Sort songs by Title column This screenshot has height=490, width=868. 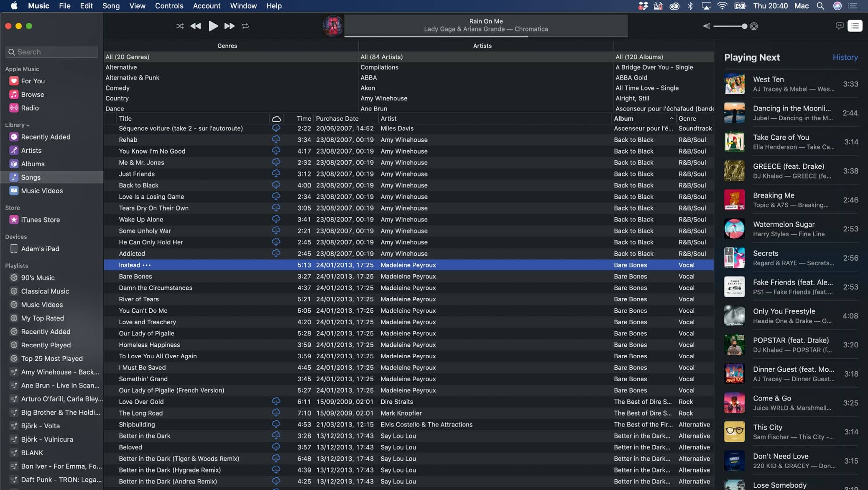click(x=193, y=118)
